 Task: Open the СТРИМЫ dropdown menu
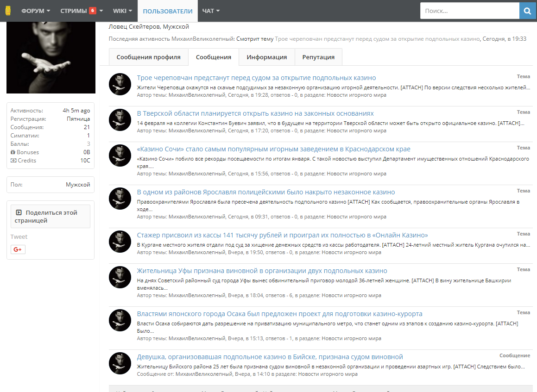pos(82,11)
